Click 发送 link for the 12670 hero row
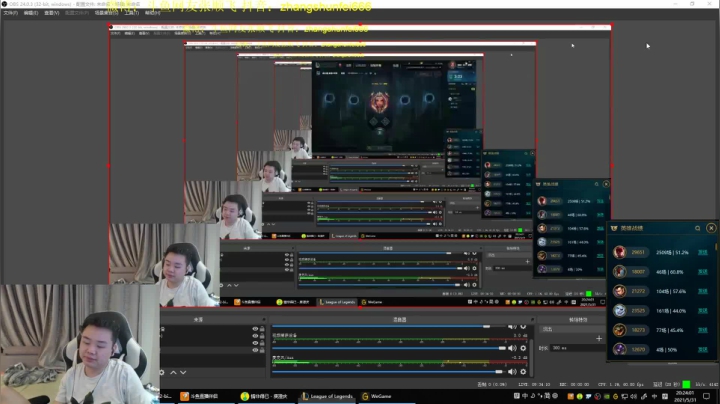Screen dimensions: 720x404 [703, 349]
